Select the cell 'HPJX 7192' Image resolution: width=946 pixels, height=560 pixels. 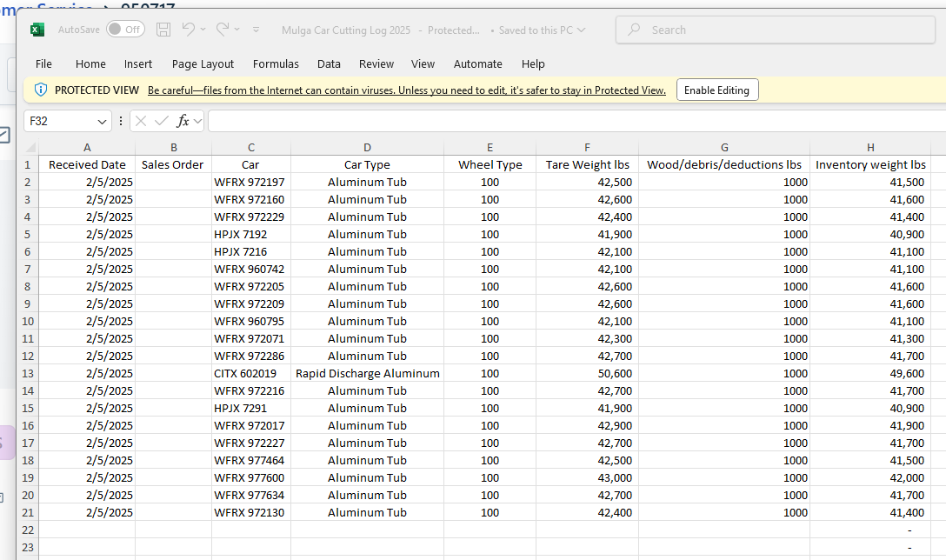coord(251,234)
